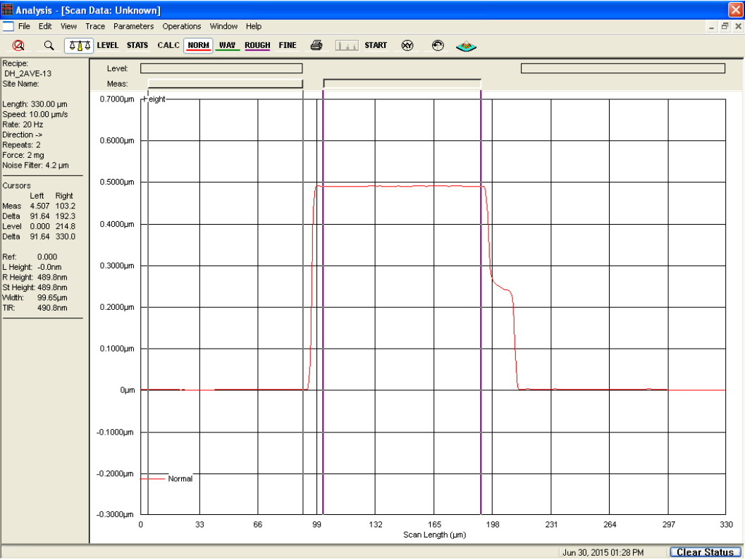Open the Trace menu

(x=94, y=26)
